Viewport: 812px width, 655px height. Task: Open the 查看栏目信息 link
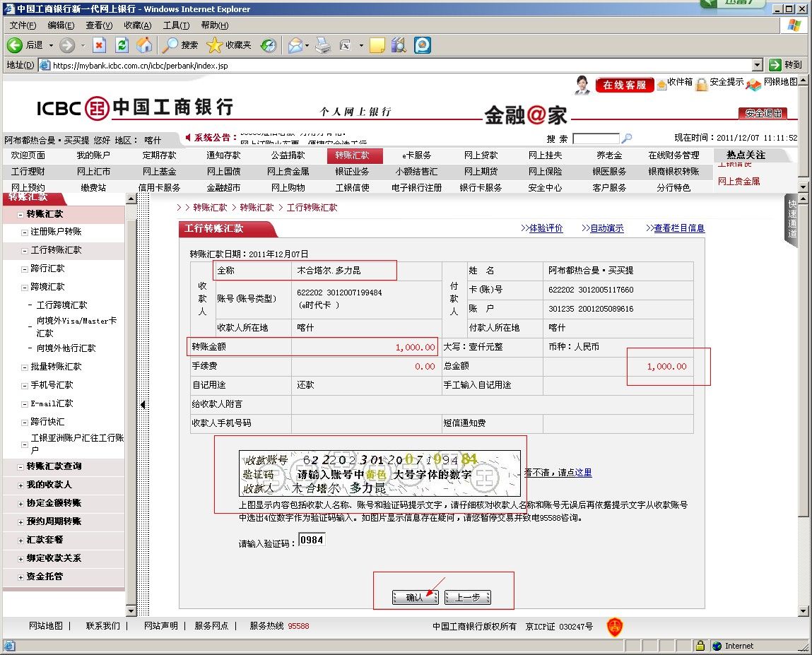tap(679, 228)
